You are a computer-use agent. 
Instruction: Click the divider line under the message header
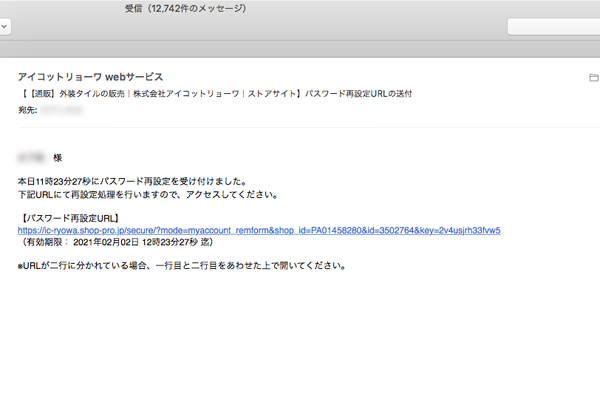(x=309, y=127)
